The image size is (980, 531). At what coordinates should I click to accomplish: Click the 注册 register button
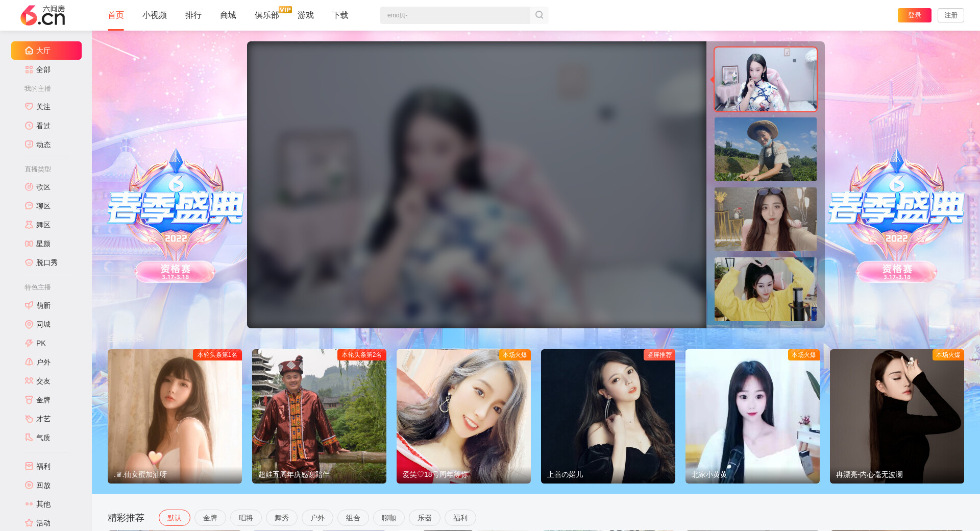click(x=950, y=15)
